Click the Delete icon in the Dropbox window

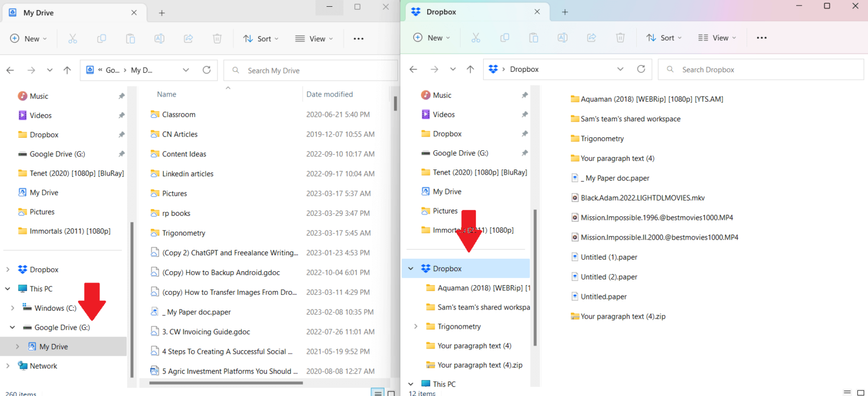[x=620, y=37]
